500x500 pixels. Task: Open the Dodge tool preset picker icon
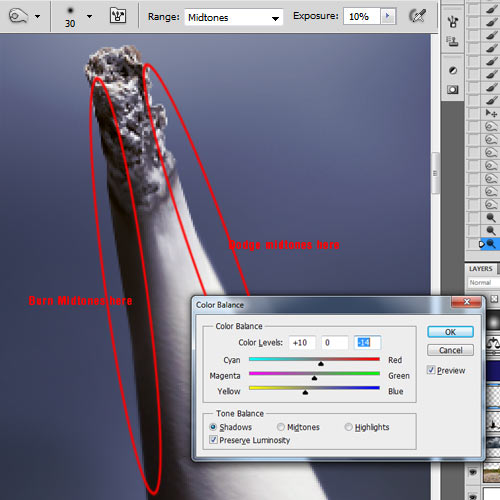[18, 16]
